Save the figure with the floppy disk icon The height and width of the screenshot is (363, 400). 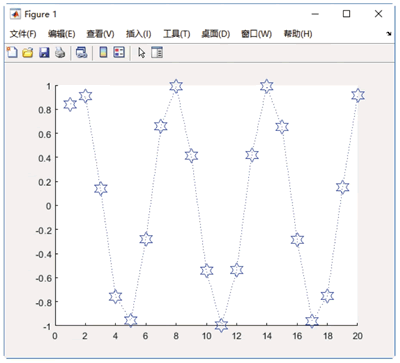(44, 52)
